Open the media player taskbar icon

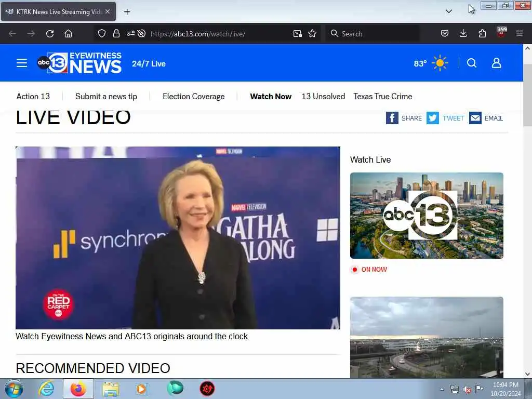[x=141, y=389]
